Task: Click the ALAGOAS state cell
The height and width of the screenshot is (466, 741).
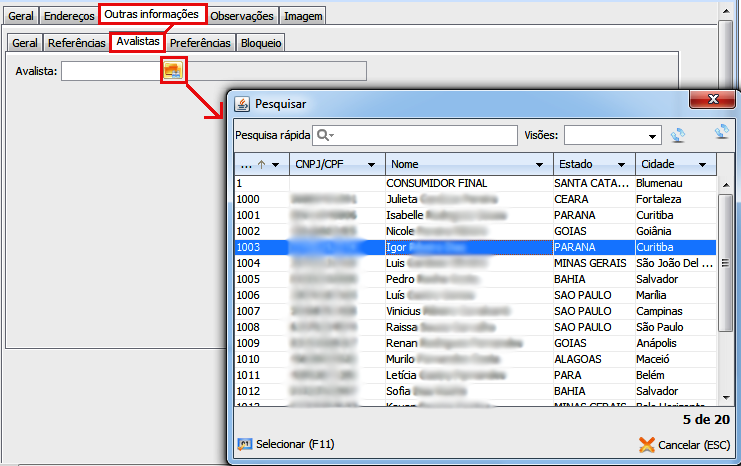Action: tap(594, 360)
